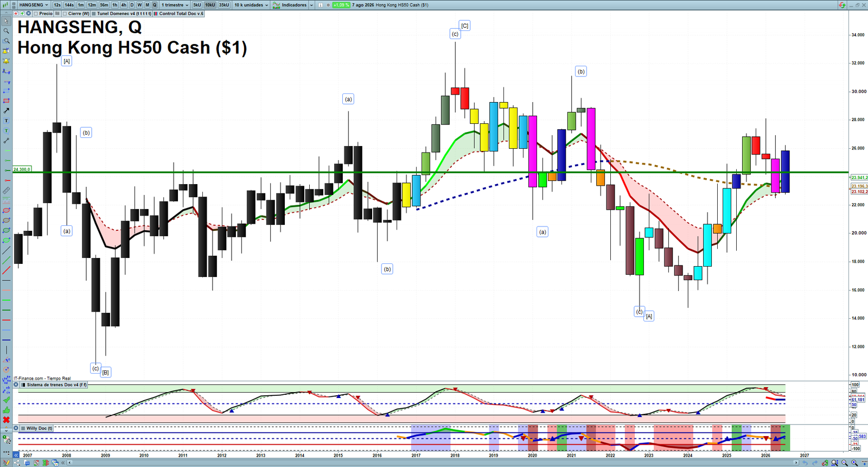Choose the alert bell with cursor tool
The width and height of the screenshot is (868, 467).
point(6,51)
